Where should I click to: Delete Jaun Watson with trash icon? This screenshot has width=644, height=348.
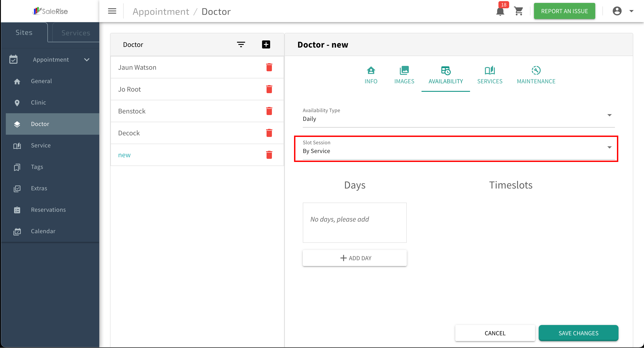click(269, 67)
